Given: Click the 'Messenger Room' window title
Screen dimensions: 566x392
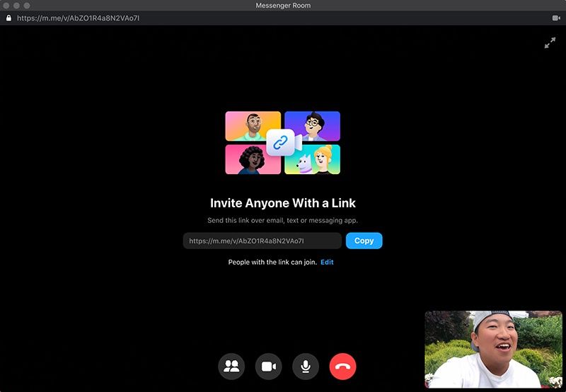Looking at the screenshot, I should pyautogui.click(x=283, y=6).
